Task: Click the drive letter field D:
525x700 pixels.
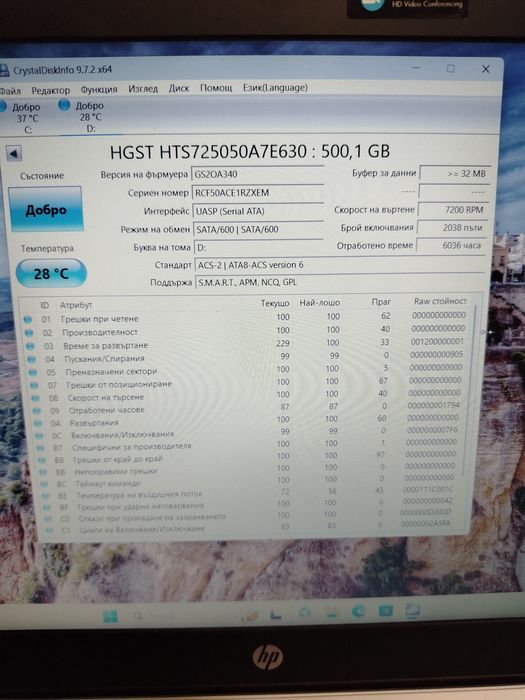Action: click(x=258, y=247)
